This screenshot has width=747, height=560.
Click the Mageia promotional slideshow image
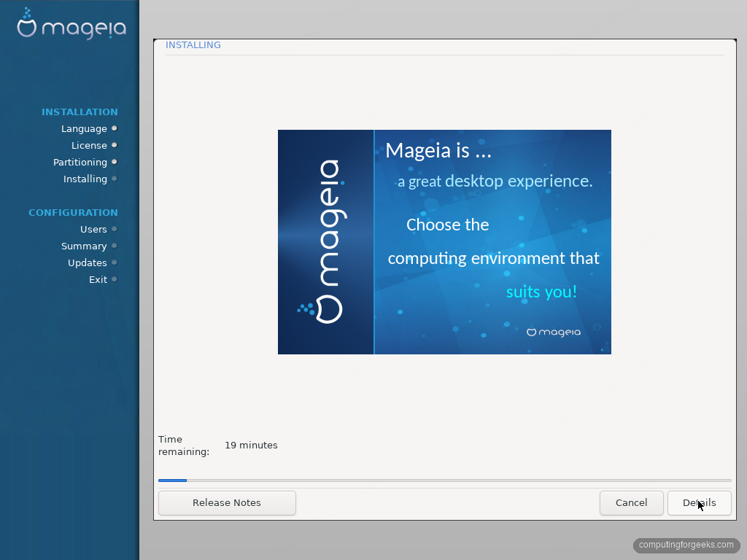[x=444, y=242]
